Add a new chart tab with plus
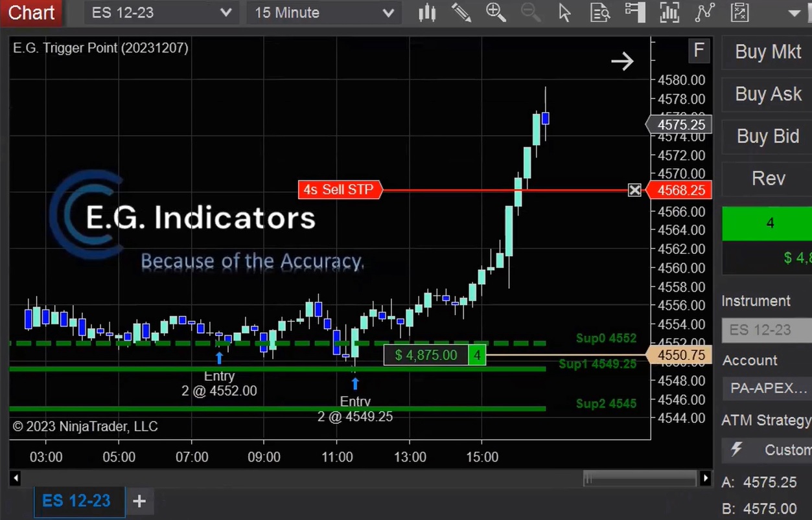 pyautogui.click(x=139, y=501)
